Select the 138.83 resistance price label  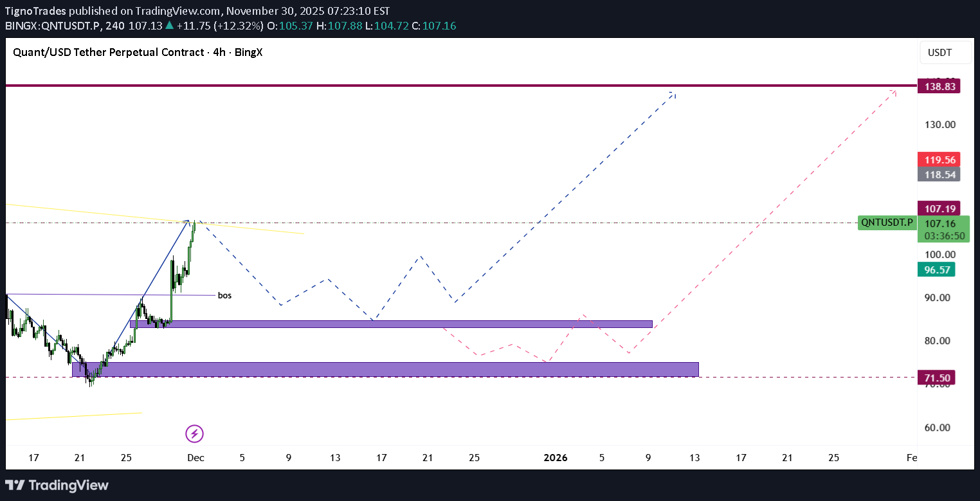pyautogui.click(x=939, y=85)
